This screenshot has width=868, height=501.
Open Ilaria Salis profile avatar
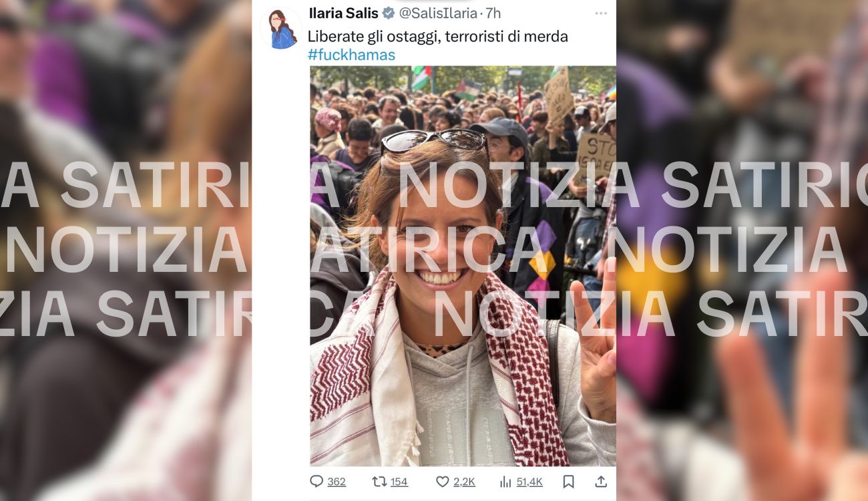[x=281, y=28]
